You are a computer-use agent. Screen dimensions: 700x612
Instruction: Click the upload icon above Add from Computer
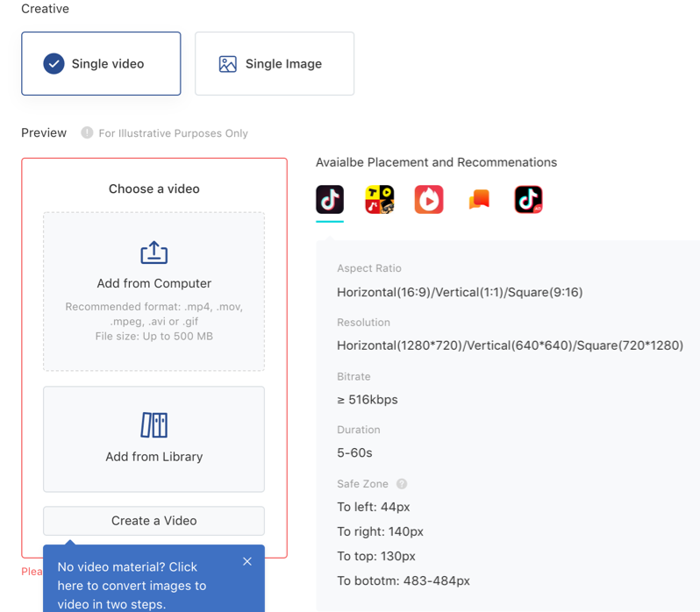coord(154,253)
